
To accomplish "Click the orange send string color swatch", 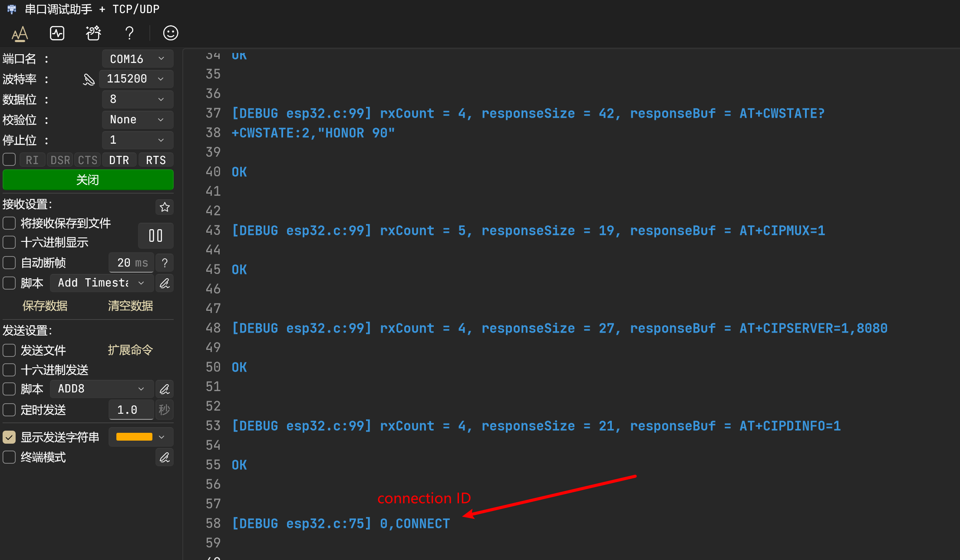I will [x=134, y=437].
